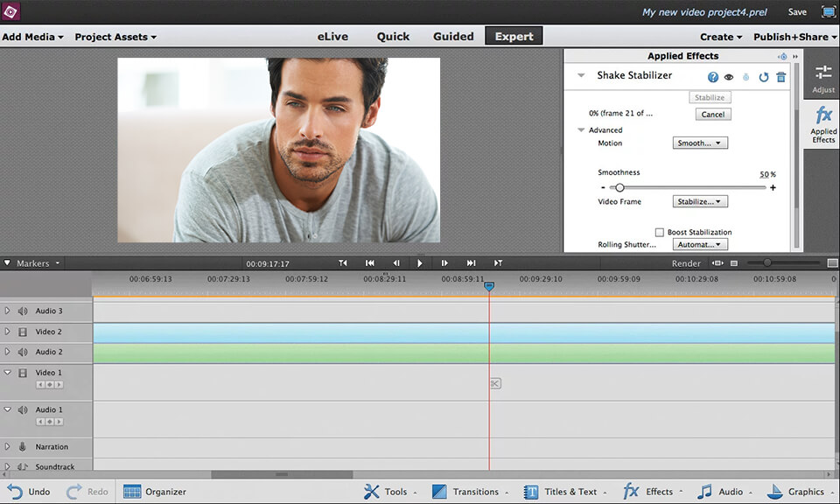Open the Markers dropdown
Image resolution: width=840 pixels, height=504 pixels.
point(32,262)
